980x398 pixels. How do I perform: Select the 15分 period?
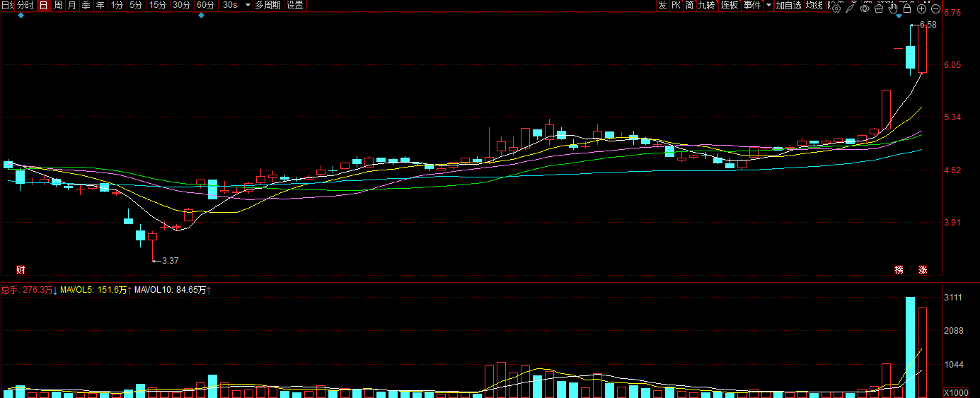158,5
